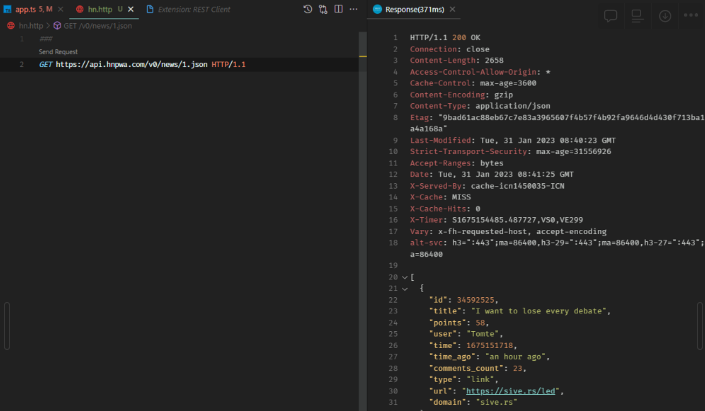The height and width of the screenshot is (411, 705).
Task: Click the response pane scrollbar handle
Action: (700, 326)
